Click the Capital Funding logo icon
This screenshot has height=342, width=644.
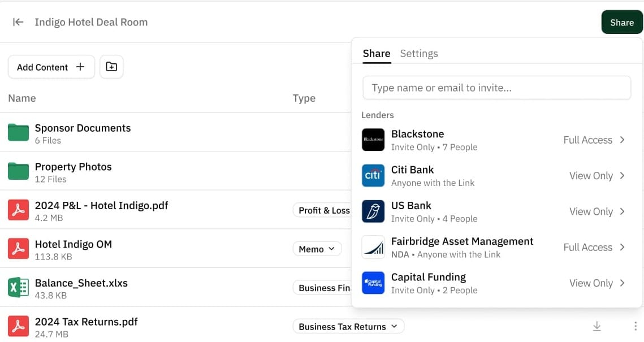click(x=373, y=283)
